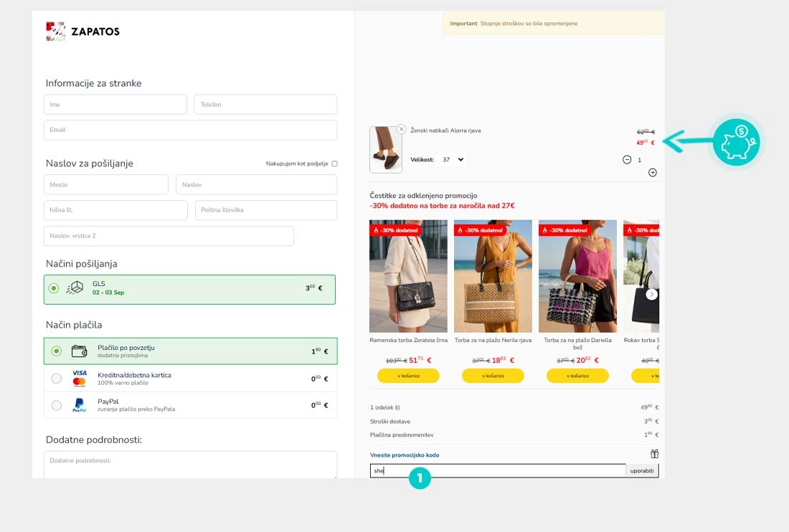Open the Torba Dariella bež product thumbnail
789x532 pixels.
(x=577, y=276)
